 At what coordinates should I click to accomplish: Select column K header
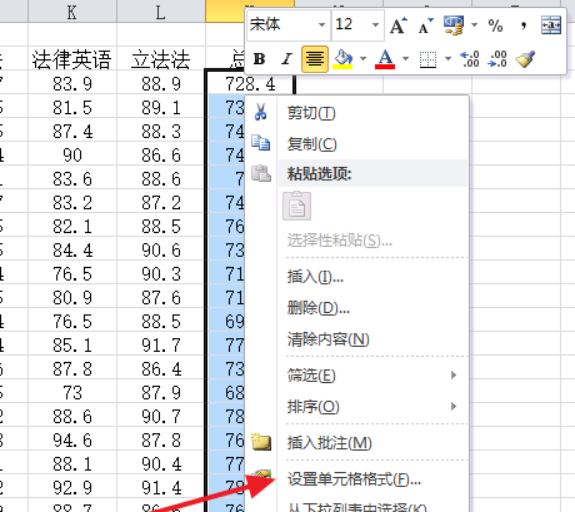point(72,12)
